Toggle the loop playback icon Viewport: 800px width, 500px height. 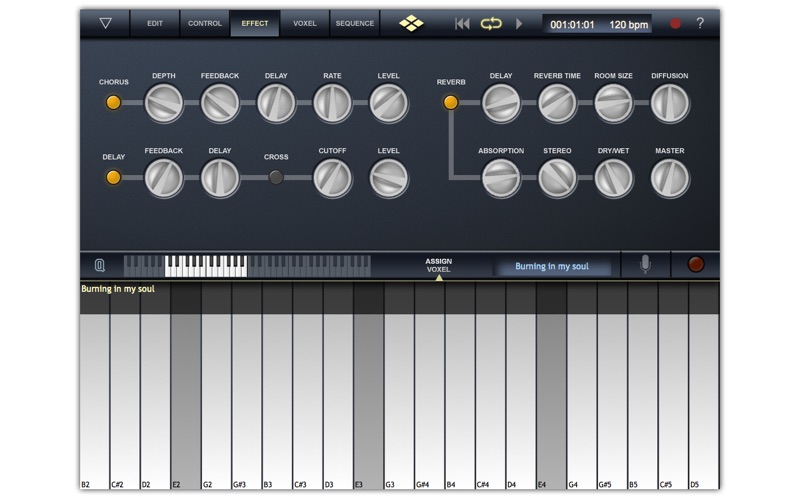pyautogui.click(x=491, y=23)
